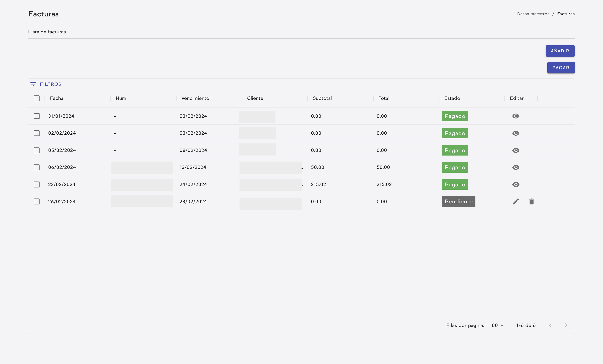Open rows per page dropdown showing 100
This screenshot has width=603, height=364.
[x=496, y=325]
